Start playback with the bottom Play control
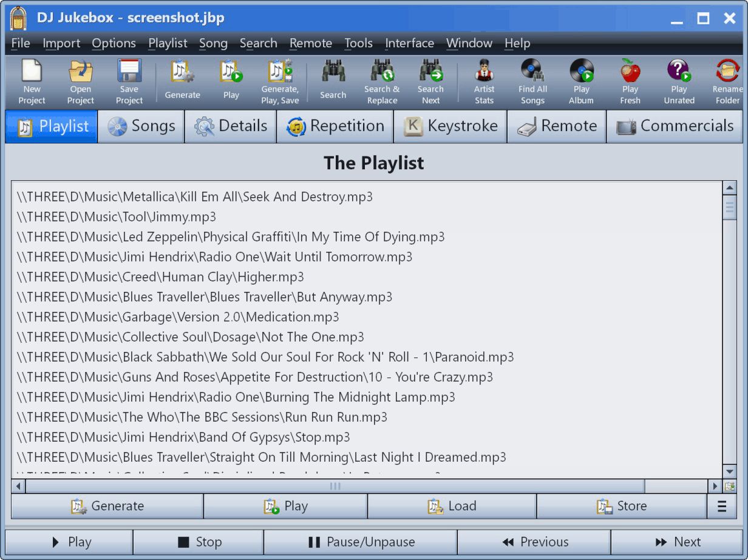The image size is (748, 560). tap(69, 542)
